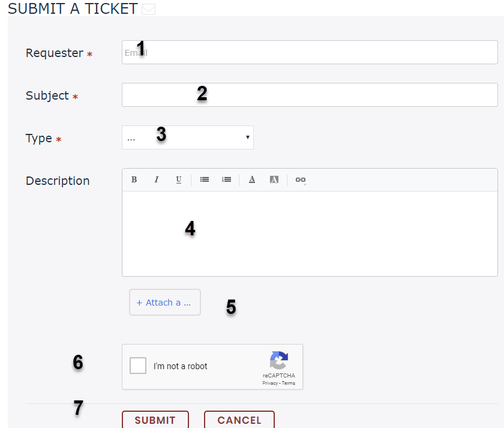
Task: Apply bold formatting in the Description editor
Action: click(134, 179)
